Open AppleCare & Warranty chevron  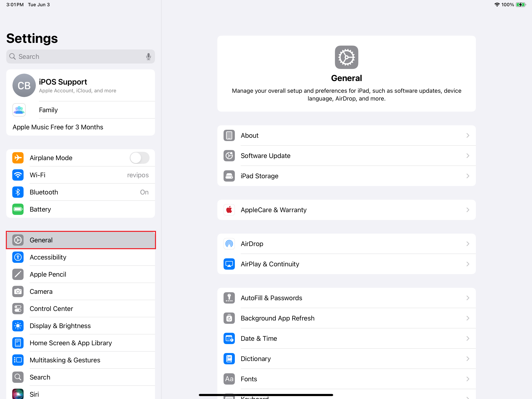468,210
